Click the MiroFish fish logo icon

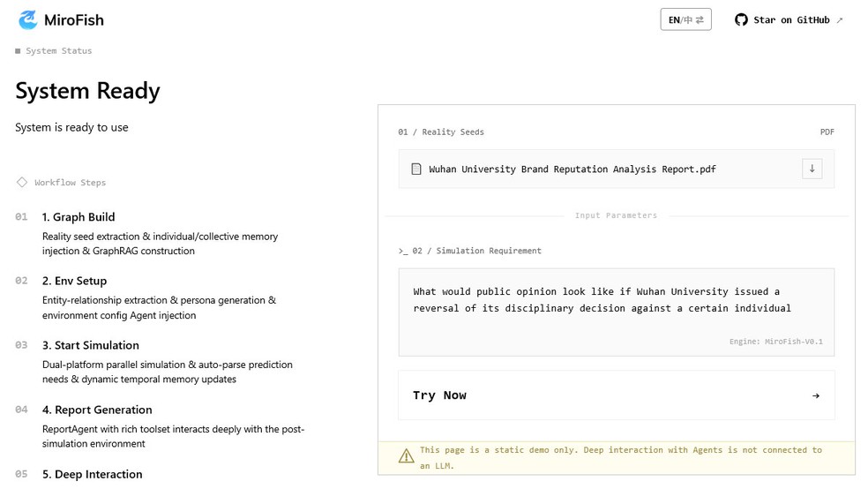(28, 19)
